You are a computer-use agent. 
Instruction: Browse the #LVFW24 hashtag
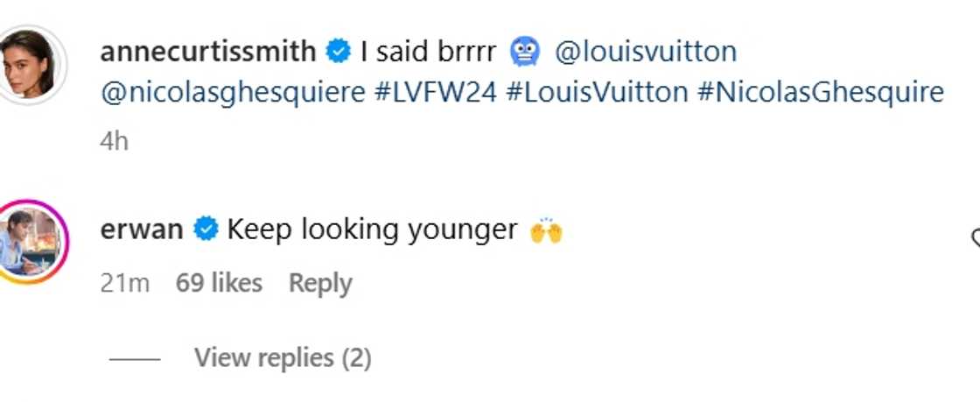tap(434, 91)
